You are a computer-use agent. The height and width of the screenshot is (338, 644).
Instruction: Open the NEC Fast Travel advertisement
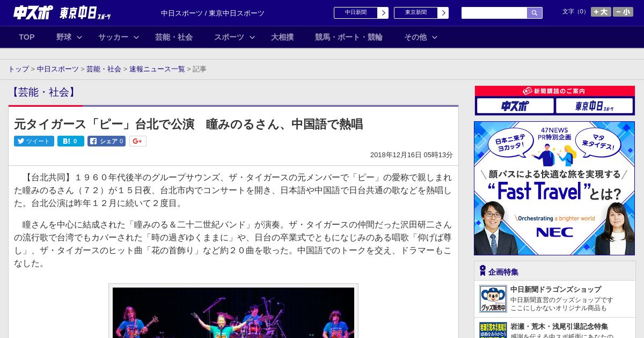(x=554, y=188)
